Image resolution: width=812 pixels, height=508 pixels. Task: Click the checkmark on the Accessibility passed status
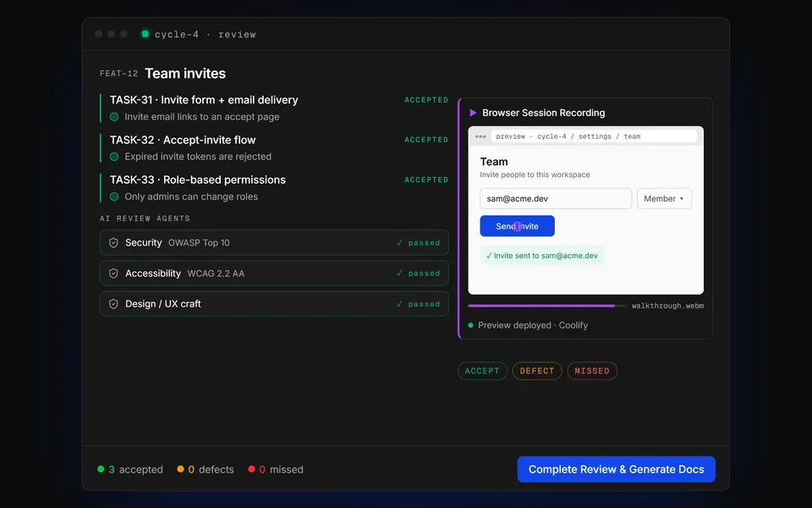(x=399, y=273)
